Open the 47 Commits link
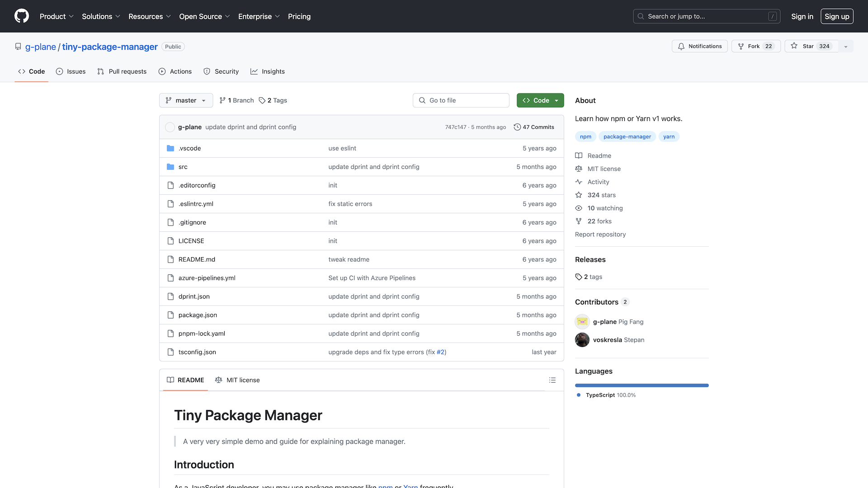 click(x=534, y=127)
